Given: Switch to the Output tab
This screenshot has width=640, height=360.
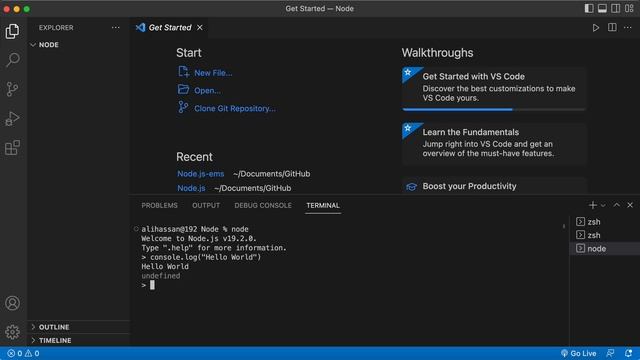Looking at the screenshot, I should pos(206,205).
